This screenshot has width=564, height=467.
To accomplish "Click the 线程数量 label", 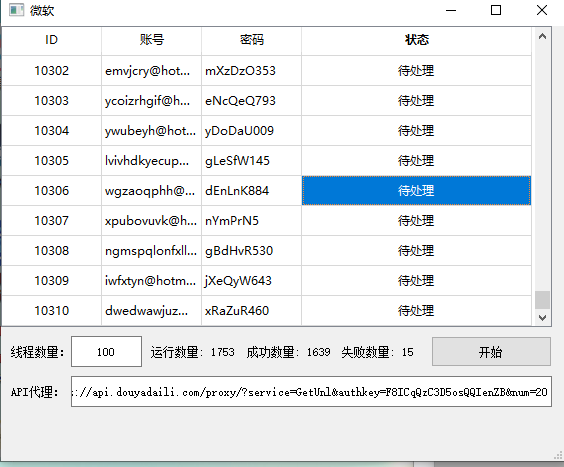I will tap(37, 352).
